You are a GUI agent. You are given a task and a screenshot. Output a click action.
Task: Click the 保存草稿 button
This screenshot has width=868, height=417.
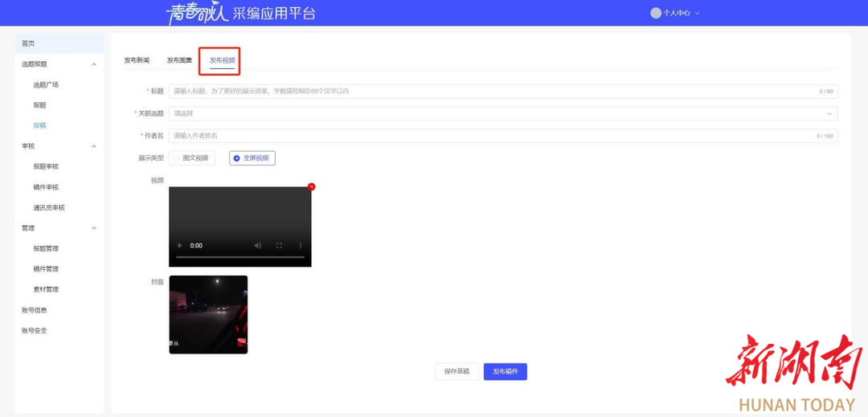click(457, 372)
